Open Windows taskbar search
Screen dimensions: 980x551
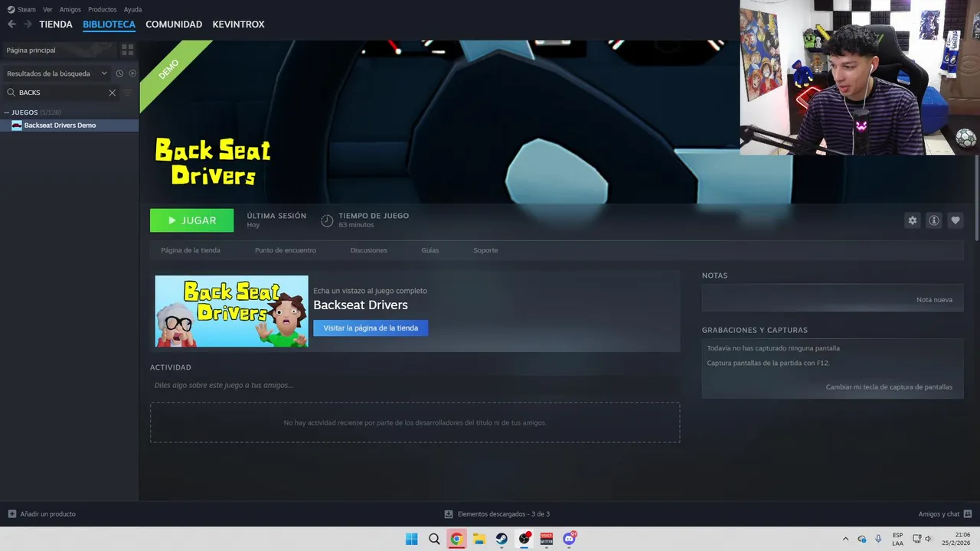pos(434,539)
